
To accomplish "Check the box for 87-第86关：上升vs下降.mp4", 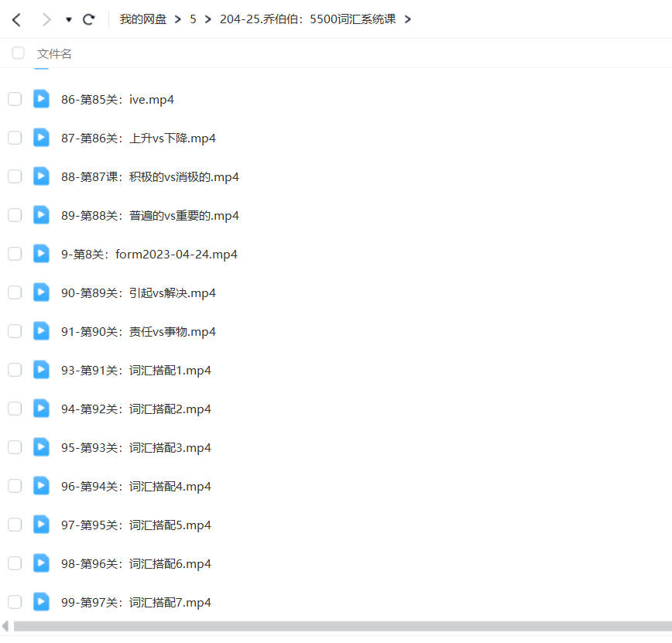I will pyautogui.click(x=15, y=138).
